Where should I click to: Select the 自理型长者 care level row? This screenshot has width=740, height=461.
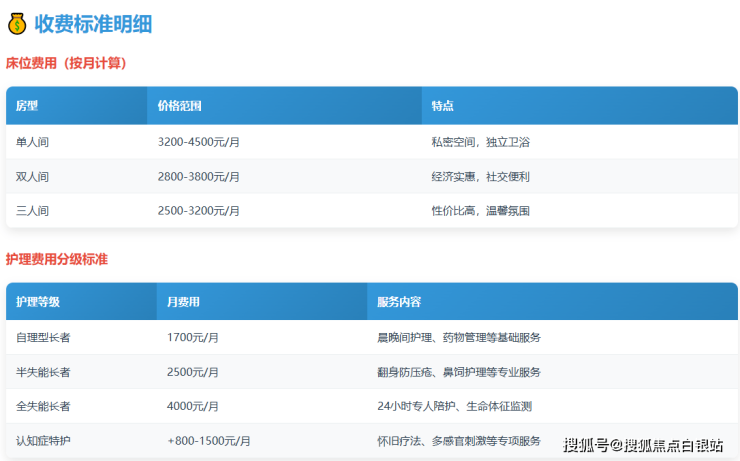43,338
